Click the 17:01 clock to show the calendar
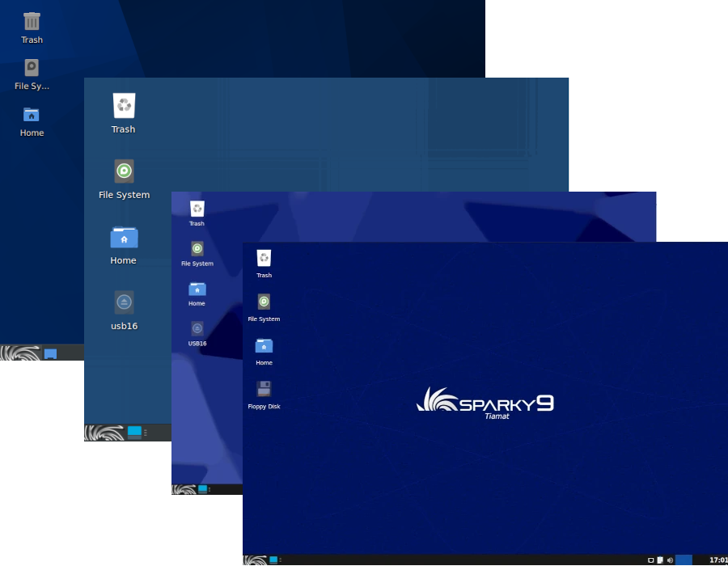 pos(715,560)
